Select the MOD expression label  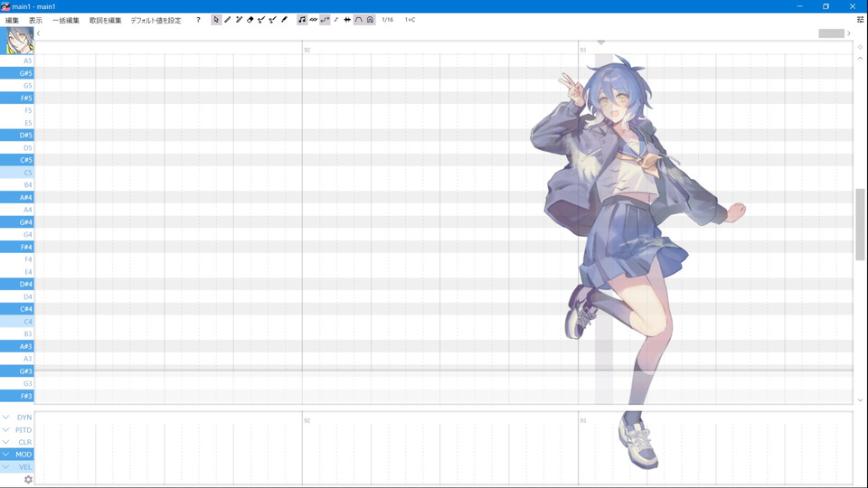pos(24,455)
